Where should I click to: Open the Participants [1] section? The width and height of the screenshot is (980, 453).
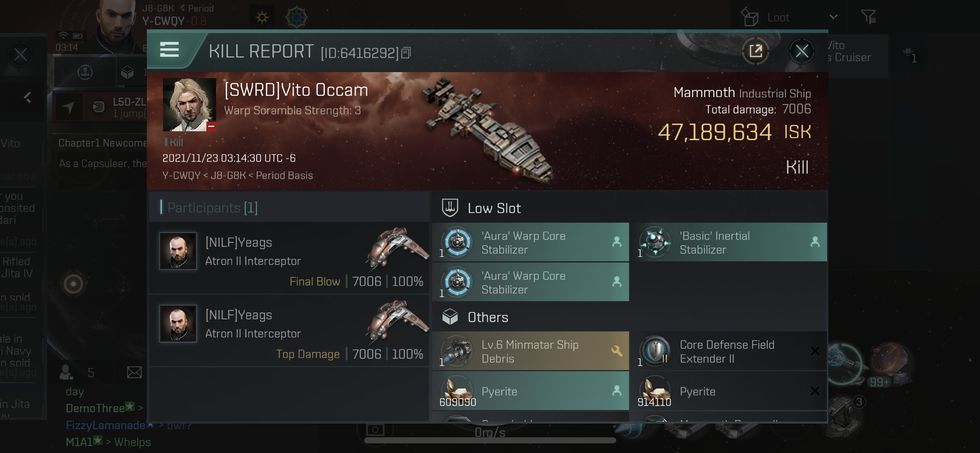point(212,208)
